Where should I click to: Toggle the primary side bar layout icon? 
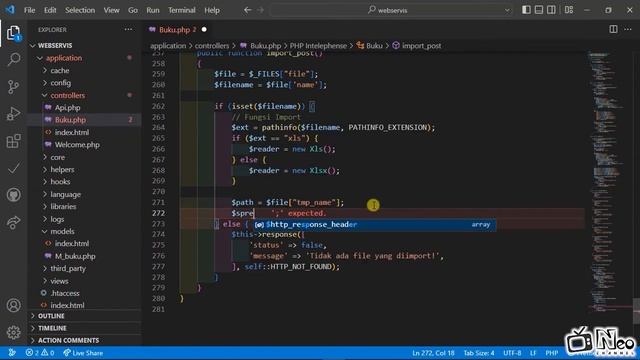(x=527, y=10)
